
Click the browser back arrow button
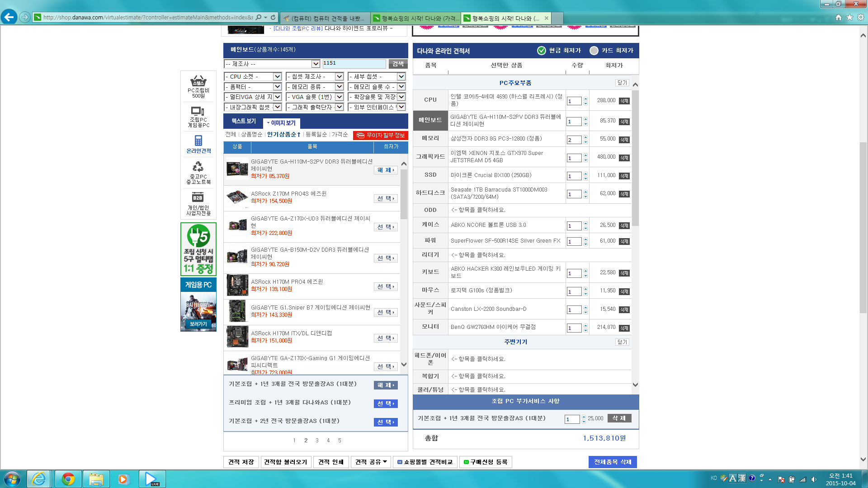click(9, 17)
